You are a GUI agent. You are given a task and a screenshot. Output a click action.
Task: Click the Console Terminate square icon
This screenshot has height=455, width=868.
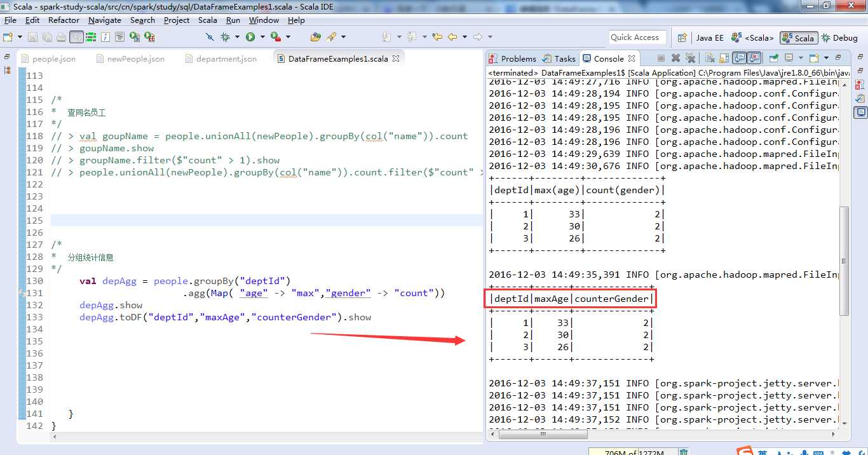(661, 58)
